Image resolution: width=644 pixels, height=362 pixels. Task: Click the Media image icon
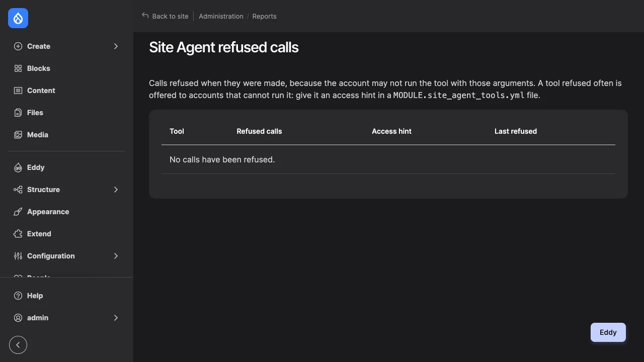tap(18, 135)
